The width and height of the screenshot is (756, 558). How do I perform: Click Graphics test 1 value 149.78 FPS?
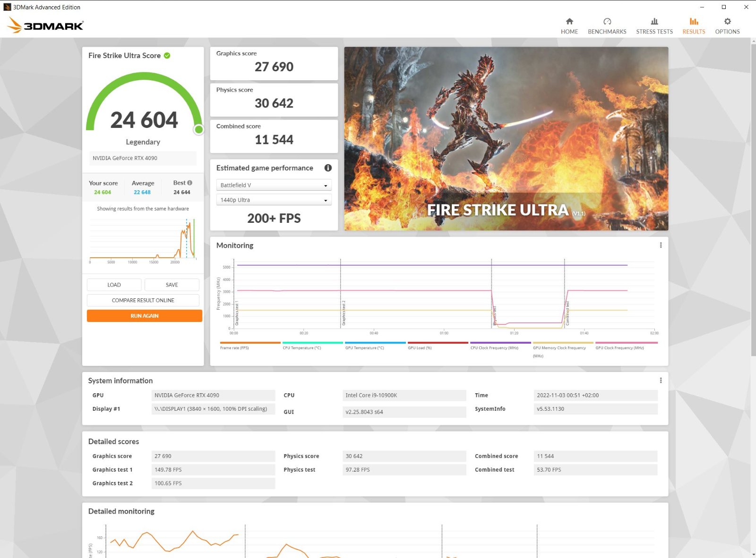point(213,470)
